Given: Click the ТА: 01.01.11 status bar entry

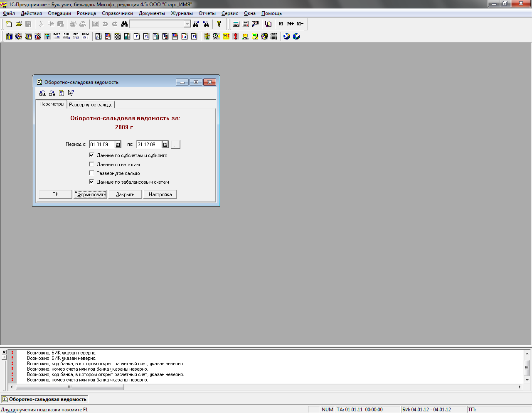Looking at the screenshot, I should tap(367, 410).
